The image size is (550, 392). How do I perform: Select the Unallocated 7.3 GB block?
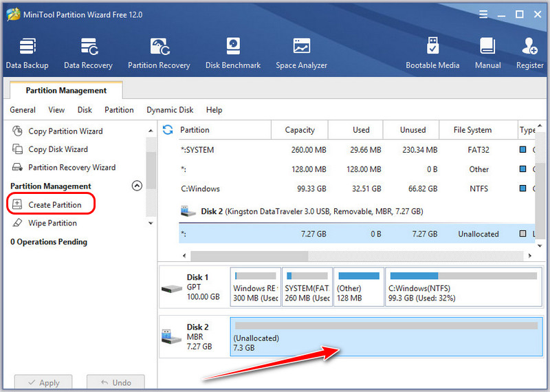386,337
